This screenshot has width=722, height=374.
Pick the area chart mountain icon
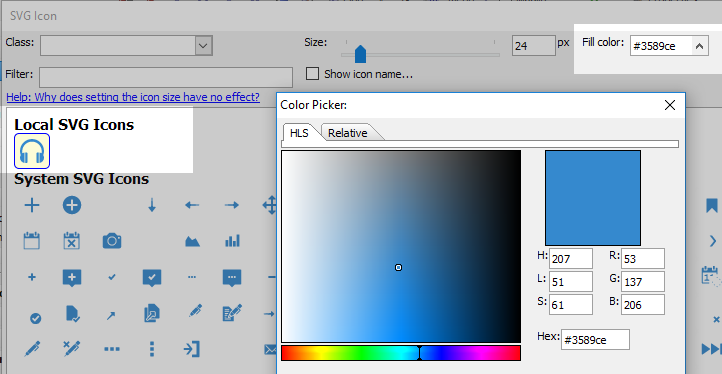coord(192,241)
